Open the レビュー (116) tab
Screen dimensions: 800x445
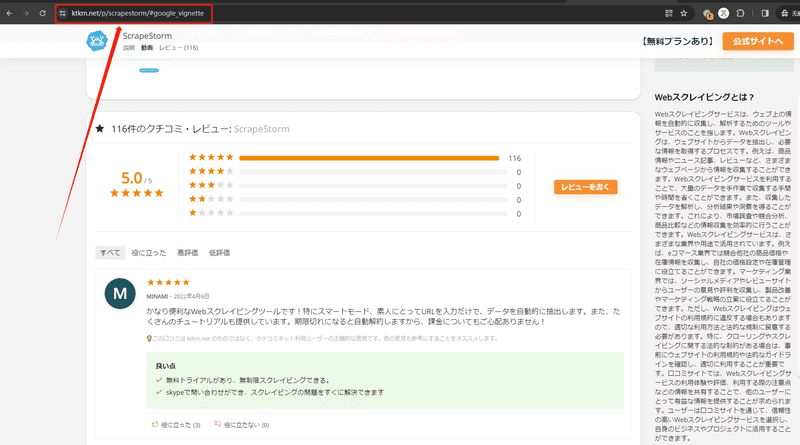[179, 47]
